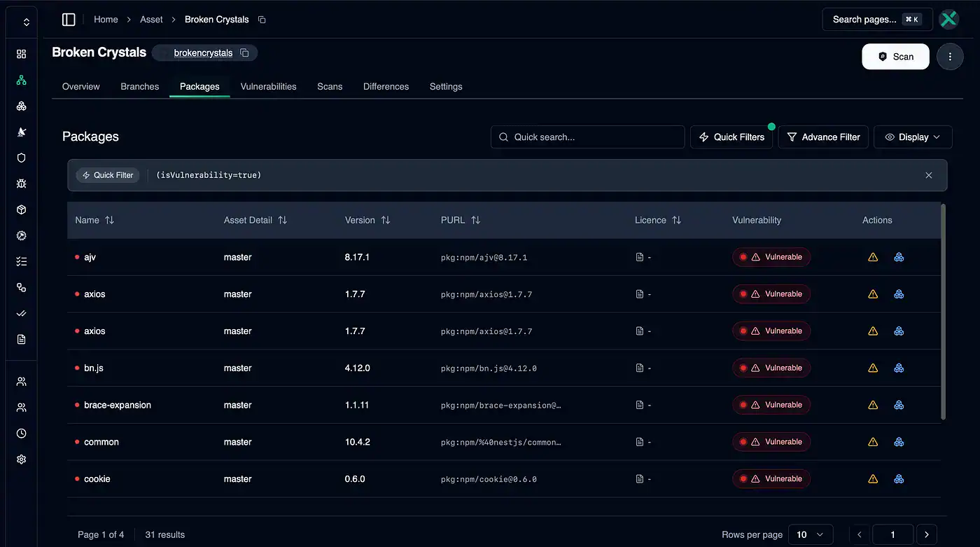Open the checklist icon in sidebar
Viewport: 980px width, 547px height.
(21, 261)
